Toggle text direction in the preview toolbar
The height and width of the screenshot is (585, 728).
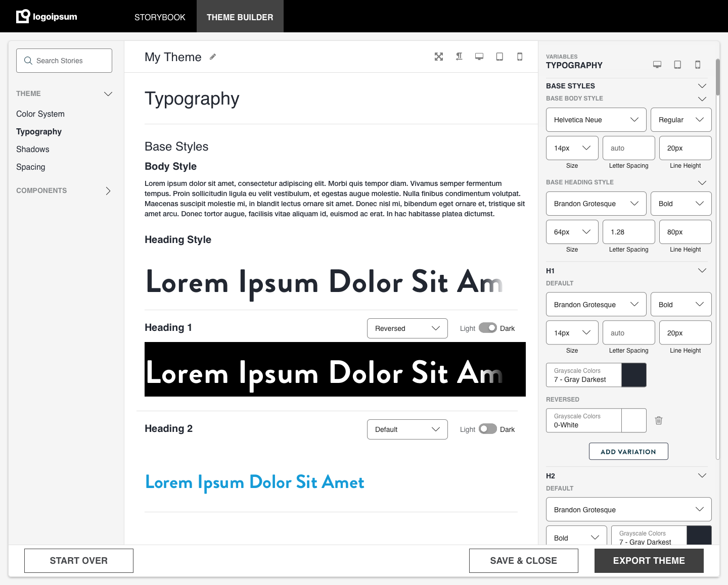pos(459,57)
